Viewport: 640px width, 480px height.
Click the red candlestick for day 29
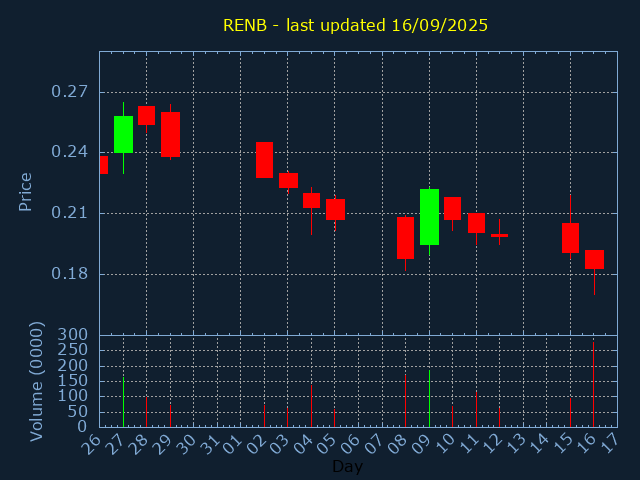[170, 134]
